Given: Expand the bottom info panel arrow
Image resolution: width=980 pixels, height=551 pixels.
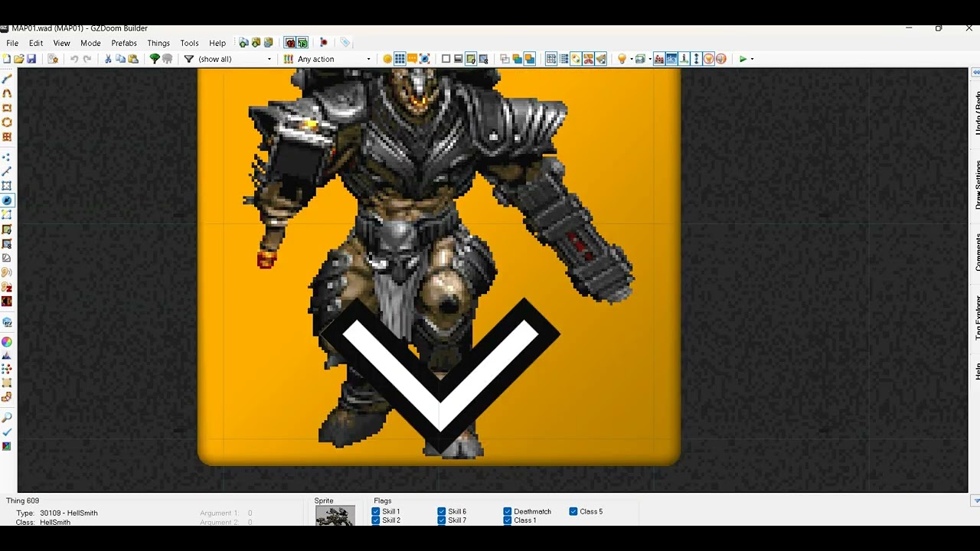Looking at the screenshot, I should pyautogui.click(x=975, y=500).
